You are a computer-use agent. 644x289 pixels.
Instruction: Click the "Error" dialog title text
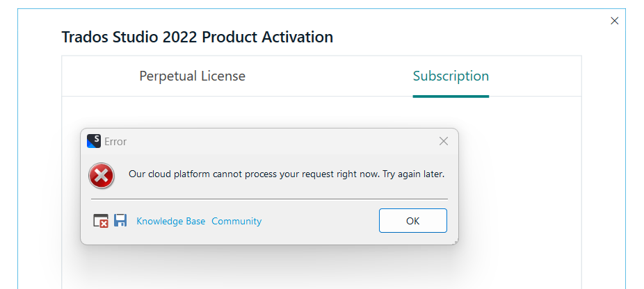point(115,142)
